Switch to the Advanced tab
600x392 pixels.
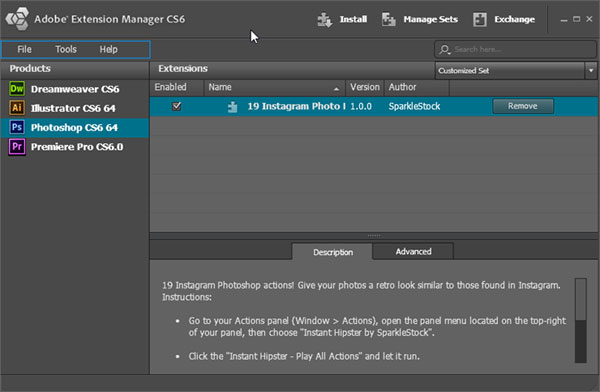click(413, 252)
